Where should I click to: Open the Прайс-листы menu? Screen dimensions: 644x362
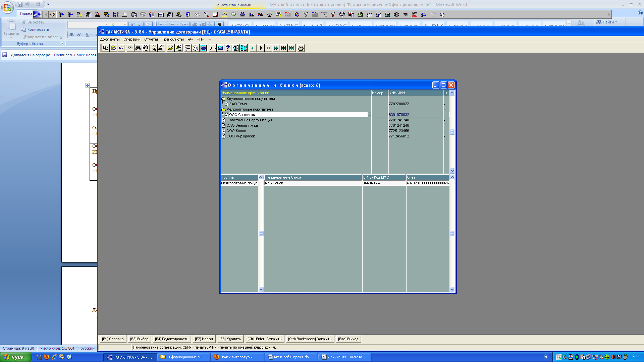(173, 39)
